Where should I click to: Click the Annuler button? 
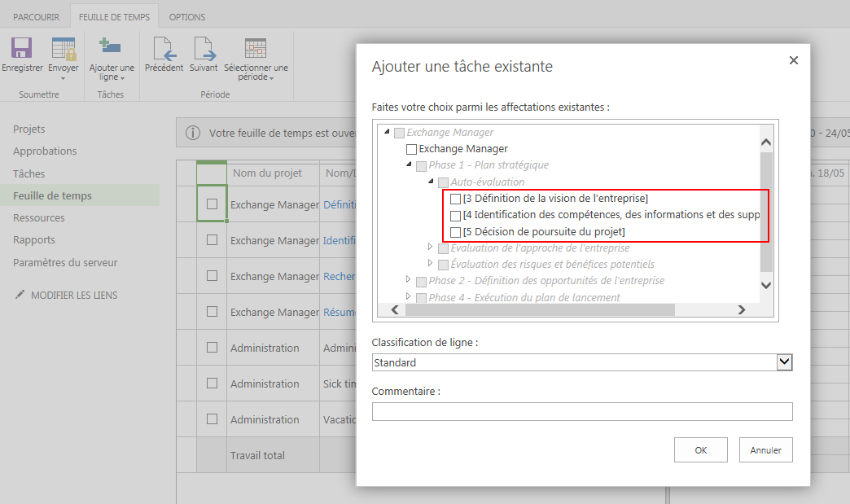coord(765,449)
